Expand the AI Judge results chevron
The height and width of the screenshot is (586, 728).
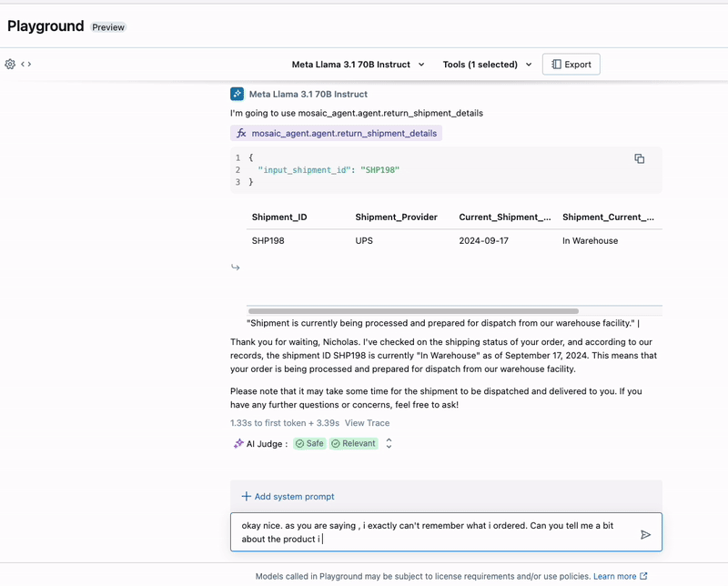coord(389,444)
